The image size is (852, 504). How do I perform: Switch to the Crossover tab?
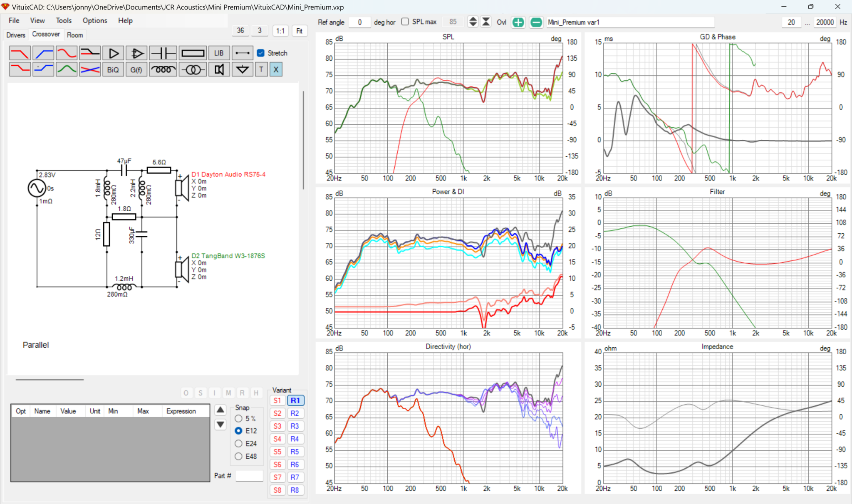[x=46, y=34]
